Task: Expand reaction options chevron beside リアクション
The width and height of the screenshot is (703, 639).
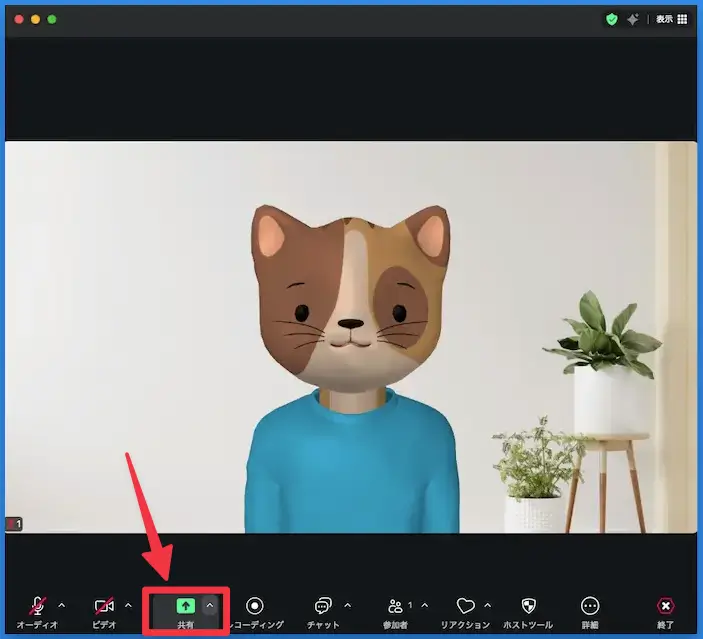Action: click(488, 606)
